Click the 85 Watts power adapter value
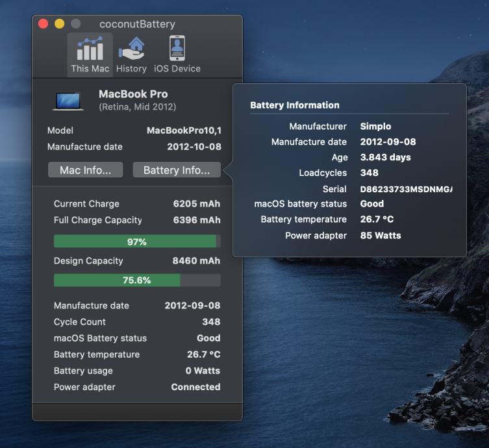The width and height of the screenshot is (489, 448). point(381,236)
